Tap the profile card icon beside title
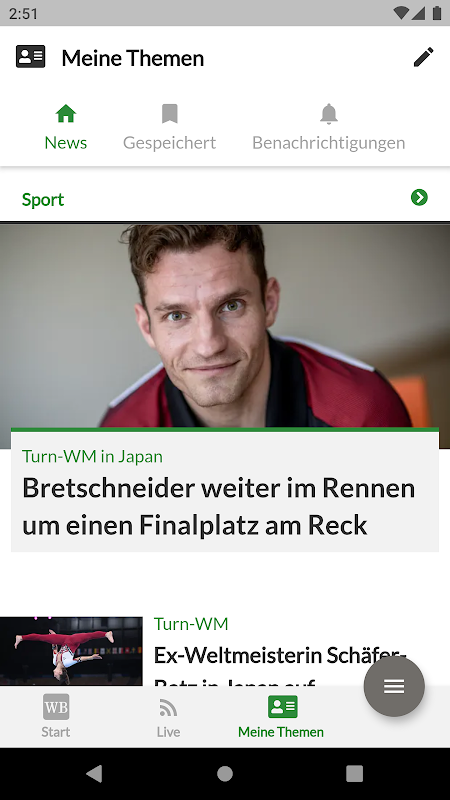 point(31,57)
